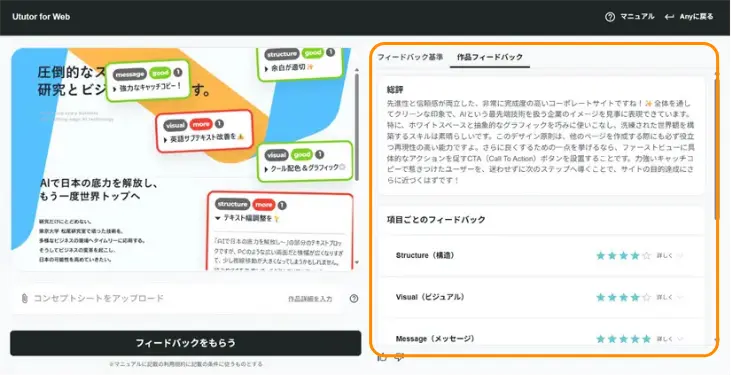Click the paperclip attachment icon
731x375 pixels.
[25, 299]
